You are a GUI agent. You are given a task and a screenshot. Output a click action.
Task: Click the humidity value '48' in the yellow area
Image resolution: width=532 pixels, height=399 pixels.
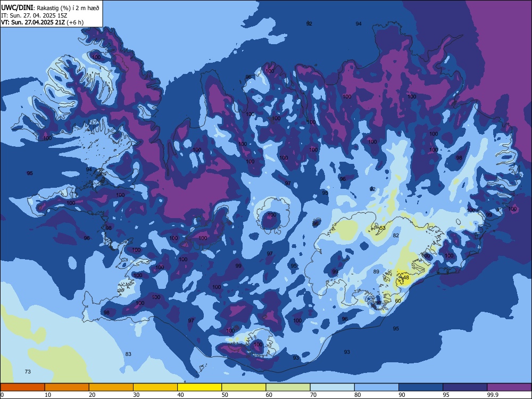tap(406, 278)
